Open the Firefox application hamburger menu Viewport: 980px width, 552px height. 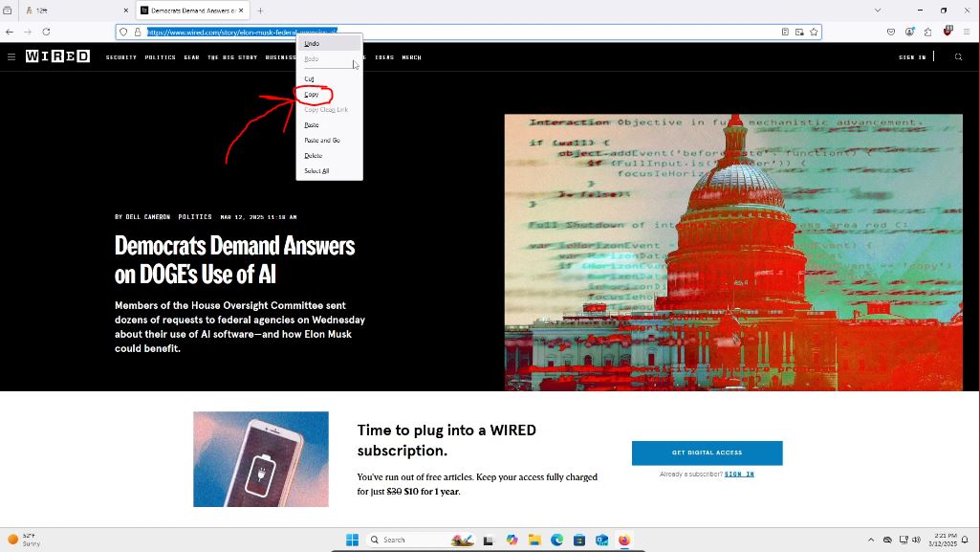click(x=967, y=32)
